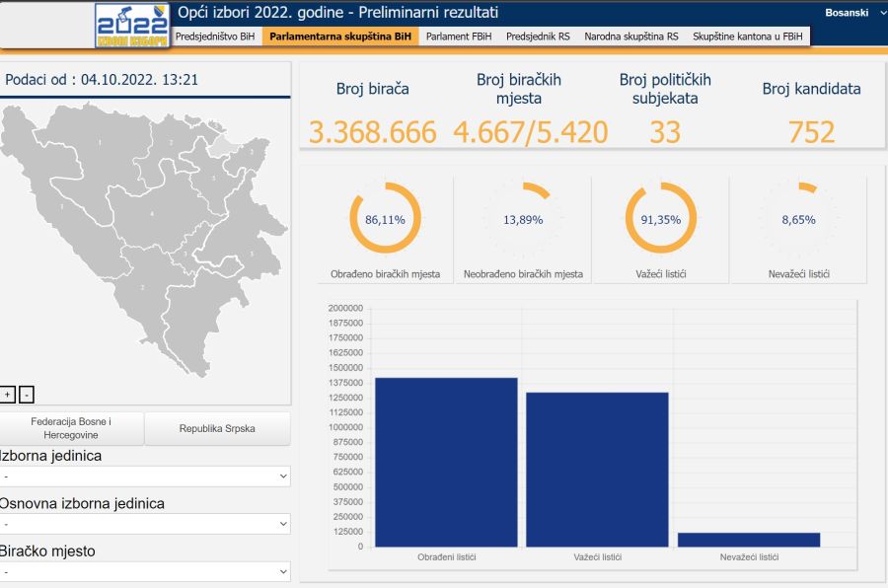The height and width of the screenshot is (588, 888).
Task: Click the Obrađeni listići bar in chart
Action: pos(446,462)
